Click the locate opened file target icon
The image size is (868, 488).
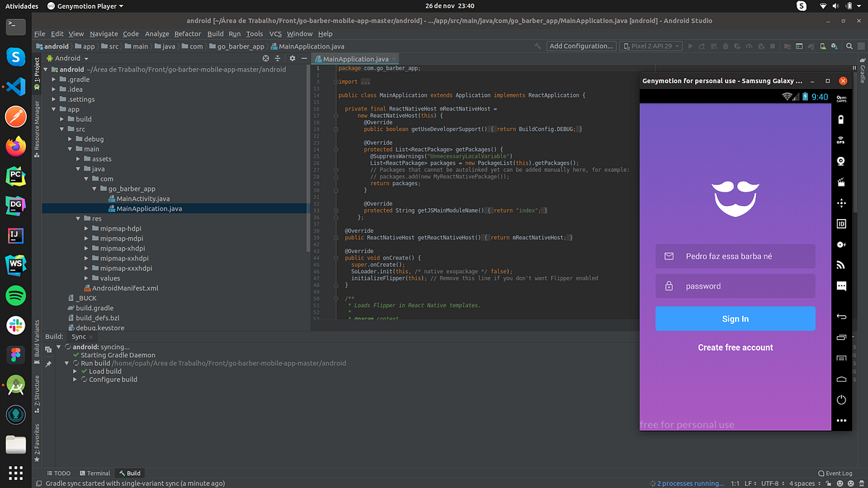tap(266, 58)
